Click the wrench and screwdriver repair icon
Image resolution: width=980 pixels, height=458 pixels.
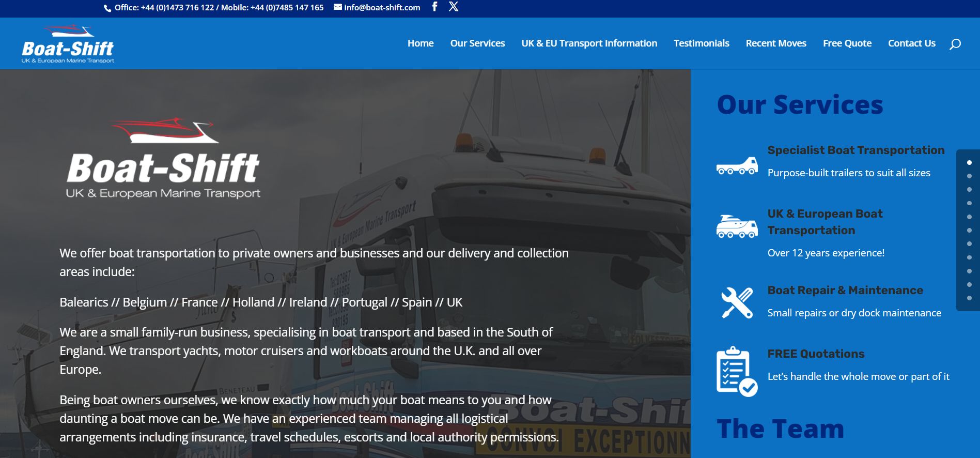pyautogui.click(x=737, y=302)
